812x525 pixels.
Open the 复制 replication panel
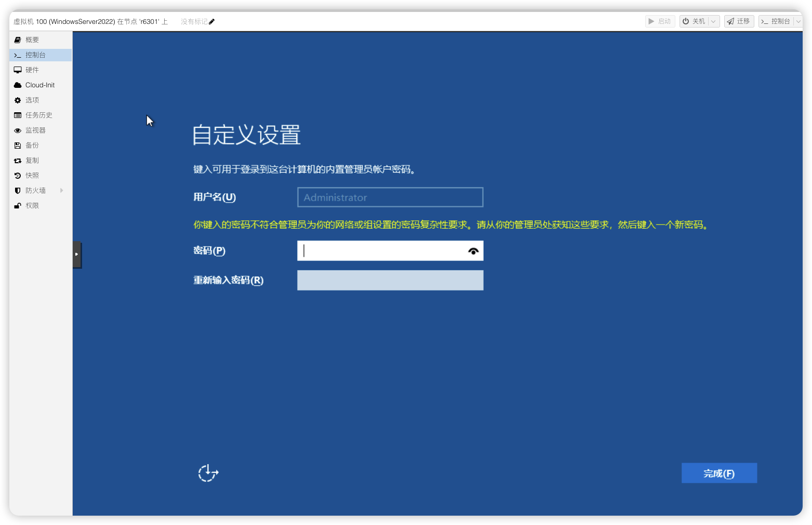click(x=31, y=160)
